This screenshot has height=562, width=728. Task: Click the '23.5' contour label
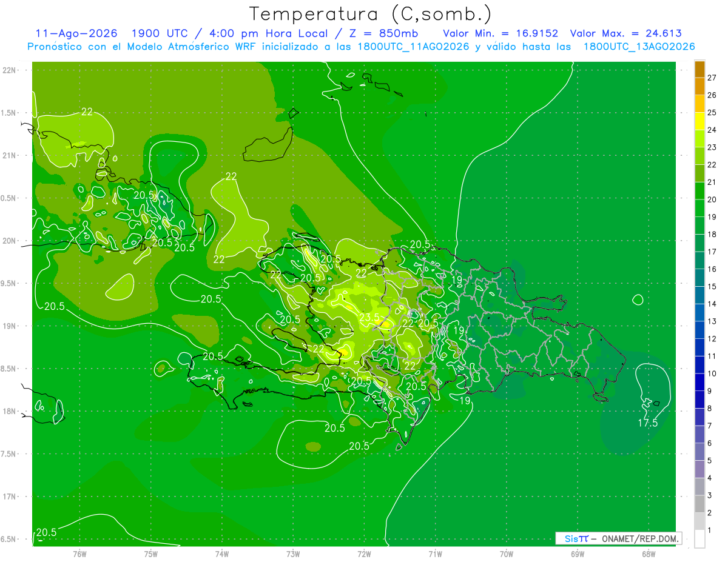coord(369,317)
